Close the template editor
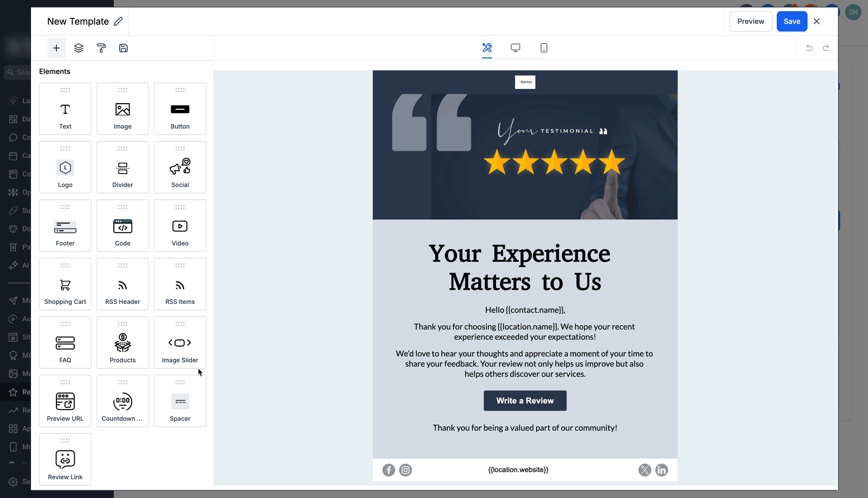Image resolution: width=868 pixels, height=498 pixels. pos(817,21)
